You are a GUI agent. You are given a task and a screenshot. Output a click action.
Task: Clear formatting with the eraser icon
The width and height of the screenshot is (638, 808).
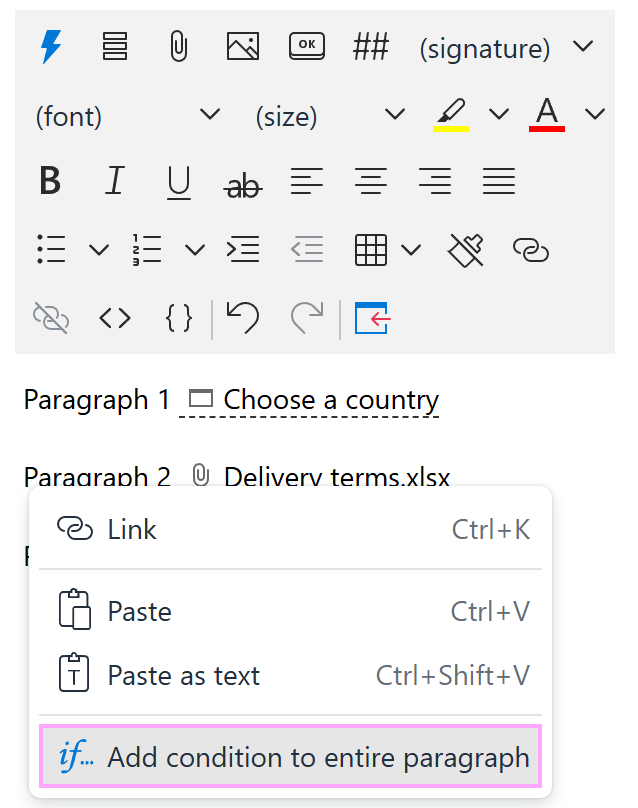(x=465, y=249)
